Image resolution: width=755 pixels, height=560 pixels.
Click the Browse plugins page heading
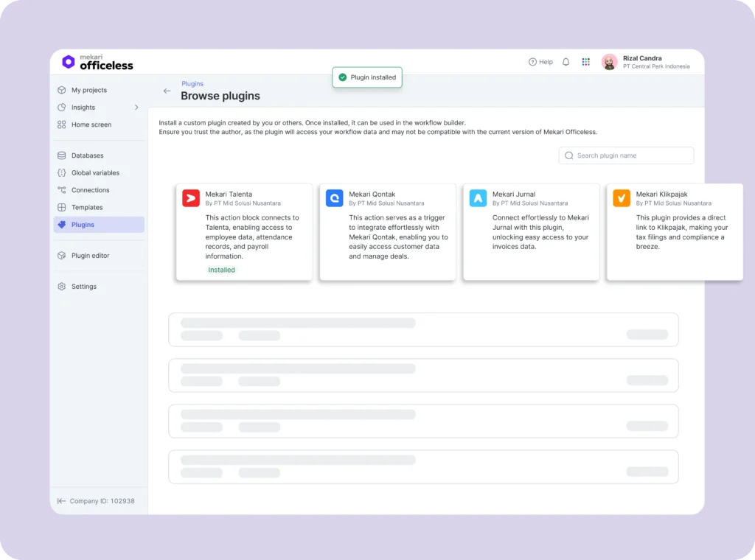pos(220,96)
